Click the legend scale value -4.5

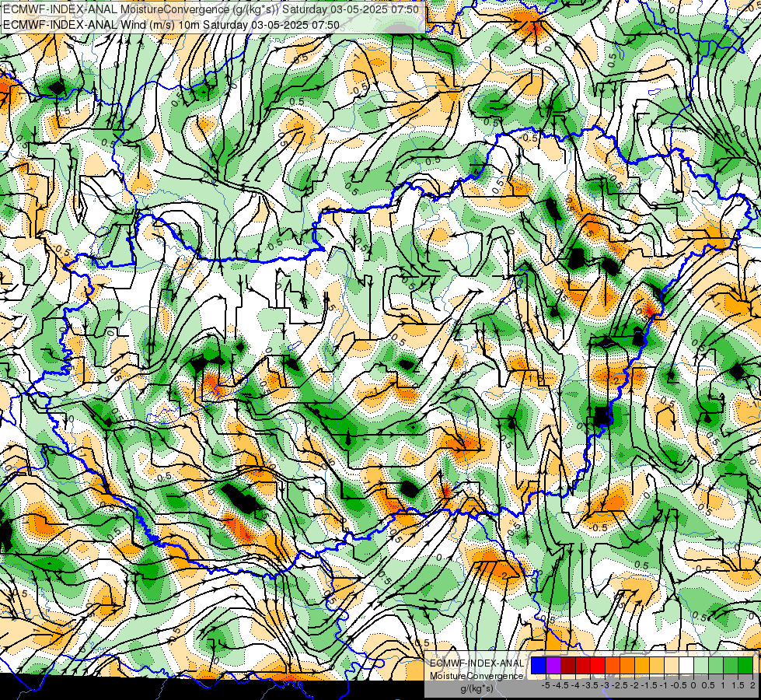pos(561,685)
